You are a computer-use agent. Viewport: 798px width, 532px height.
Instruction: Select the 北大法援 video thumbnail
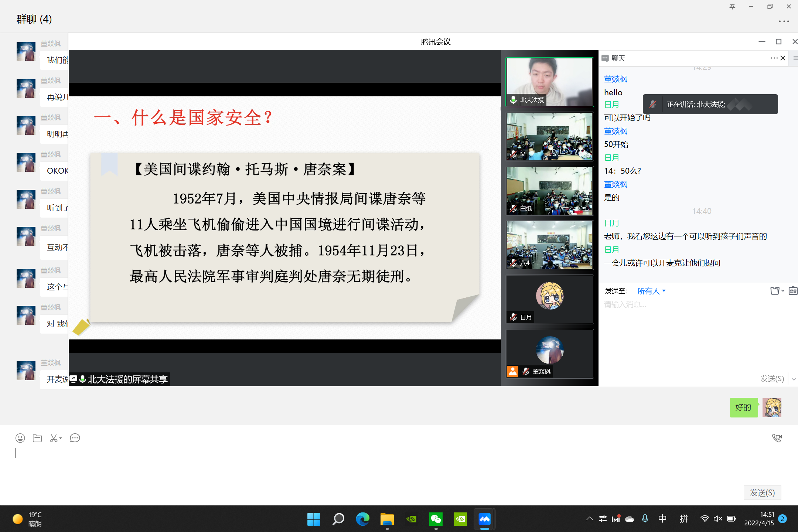550,82
